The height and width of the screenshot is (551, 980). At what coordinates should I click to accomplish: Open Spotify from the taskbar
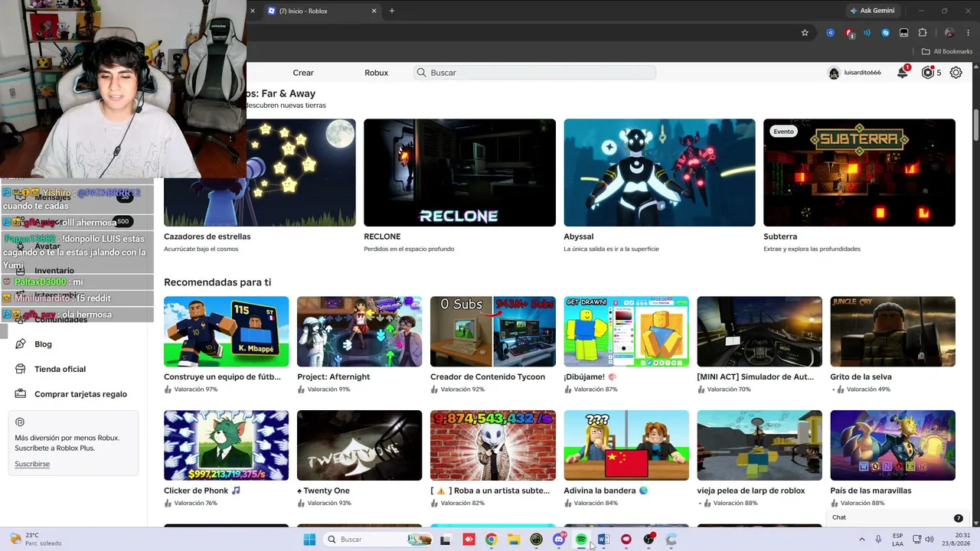point(581,540)
